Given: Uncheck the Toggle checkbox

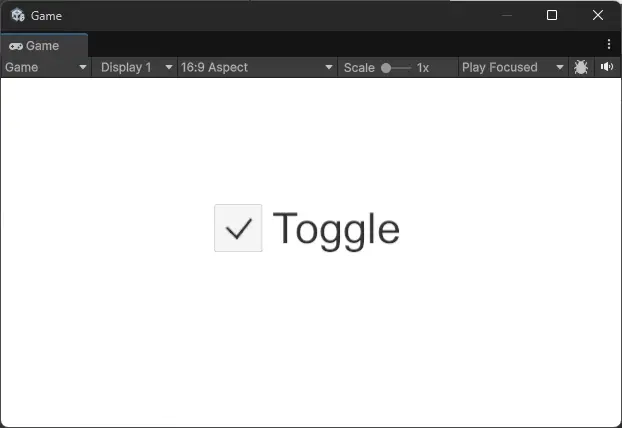Looking at the screenshot, I should 238,228.
